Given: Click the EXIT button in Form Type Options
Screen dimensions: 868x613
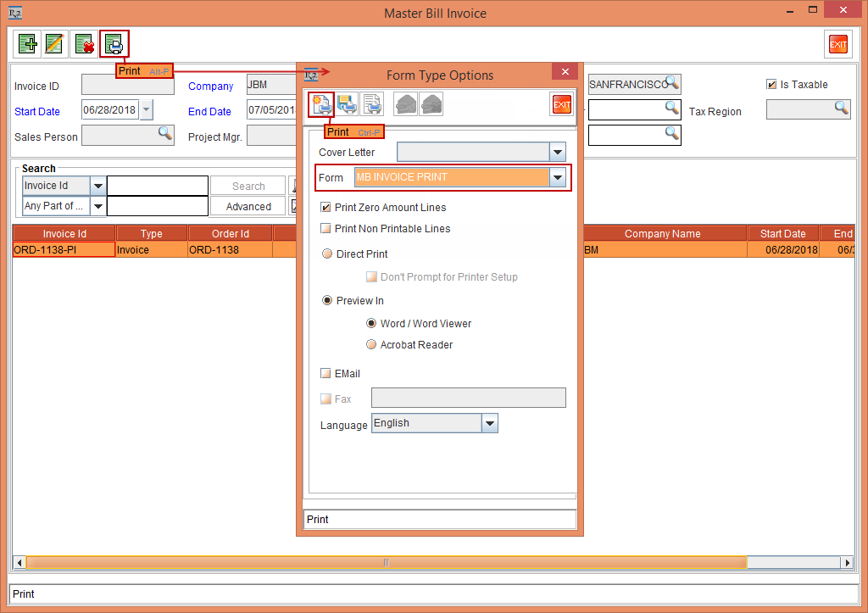Looking at the screenshot, I should [561, 103].
